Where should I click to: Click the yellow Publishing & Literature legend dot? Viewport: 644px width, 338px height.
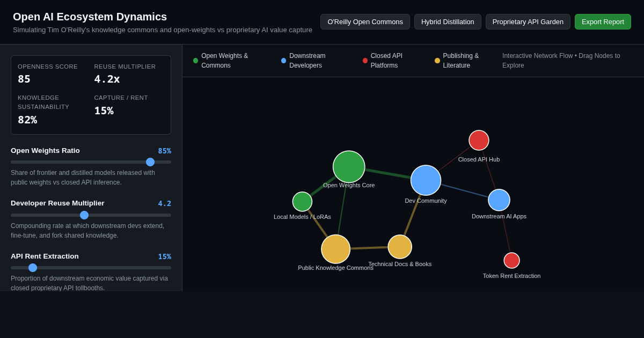[x=437, y=61]
